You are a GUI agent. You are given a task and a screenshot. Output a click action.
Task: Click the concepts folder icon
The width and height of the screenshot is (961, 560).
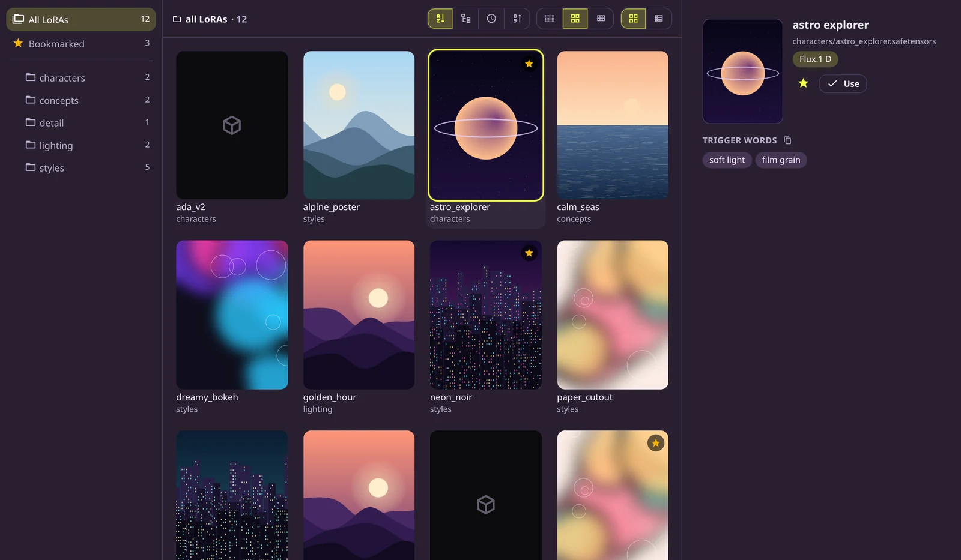[x=31, y=100]
